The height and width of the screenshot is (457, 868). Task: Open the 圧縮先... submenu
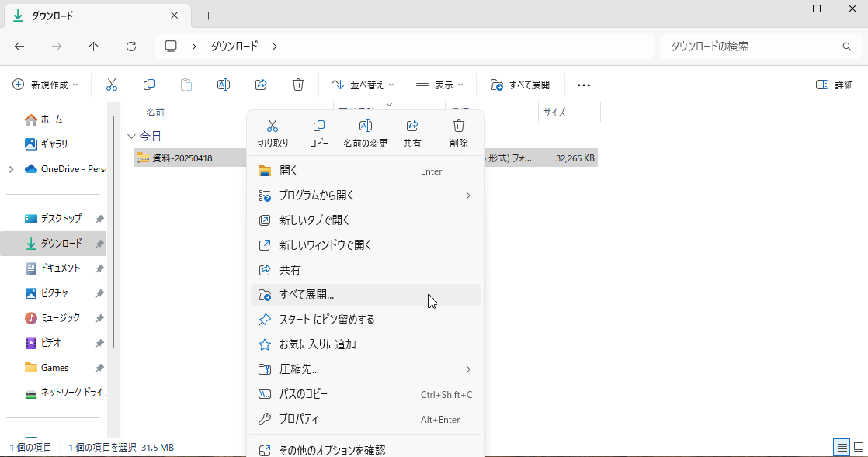coord(366,369)
